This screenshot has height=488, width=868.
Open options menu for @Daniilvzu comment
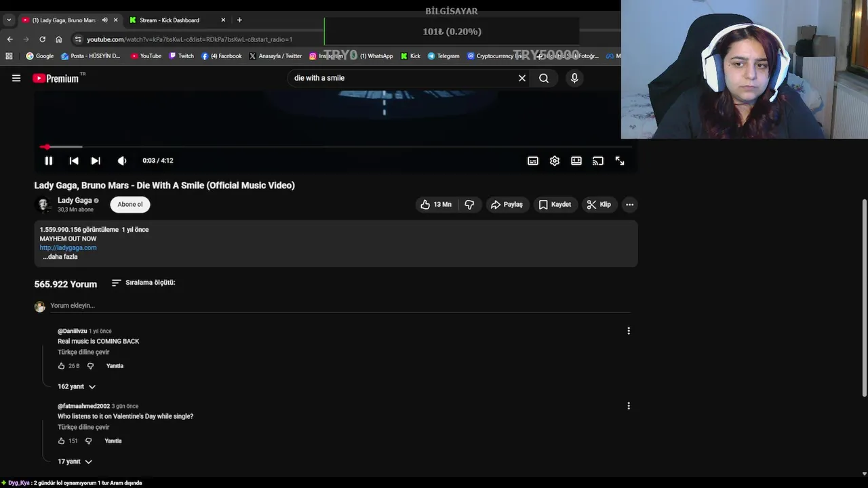pos(629,331)
